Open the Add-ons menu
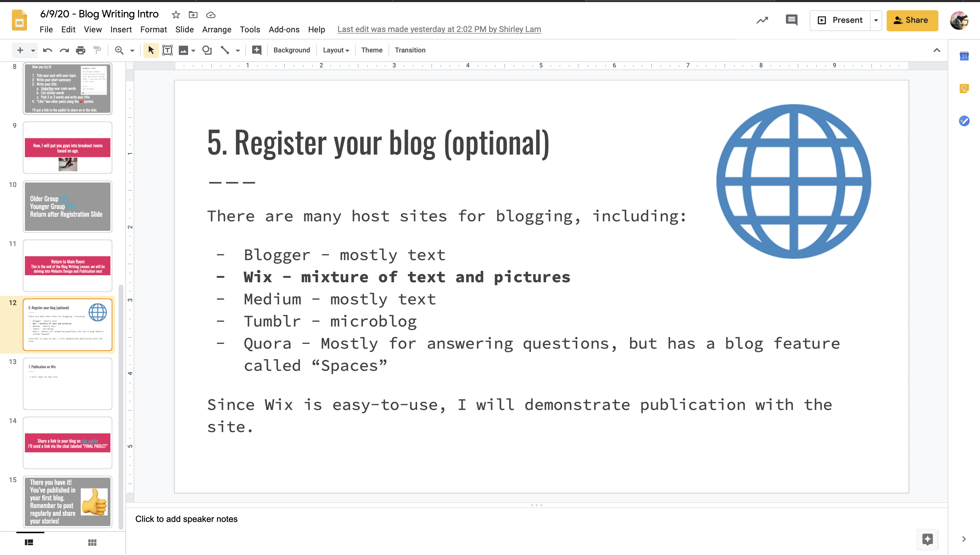Screen dimensions: 980x555 pos(284,29)
